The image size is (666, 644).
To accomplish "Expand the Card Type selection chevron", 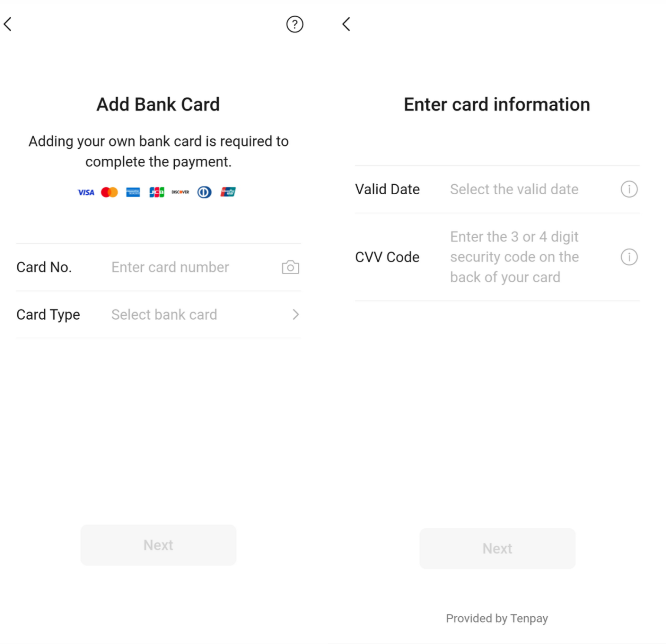I will tap(296, 314).
